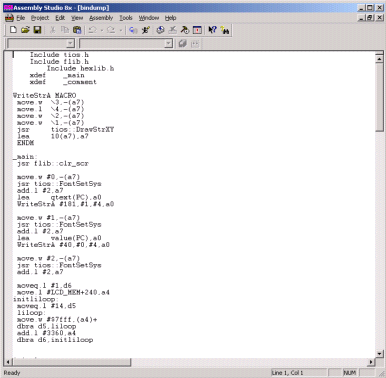The width and height of the screenshot is (386, 378).
Task: Click the code line 'jsr flib::clr_scr'
Action: click(x=53, y=163)
